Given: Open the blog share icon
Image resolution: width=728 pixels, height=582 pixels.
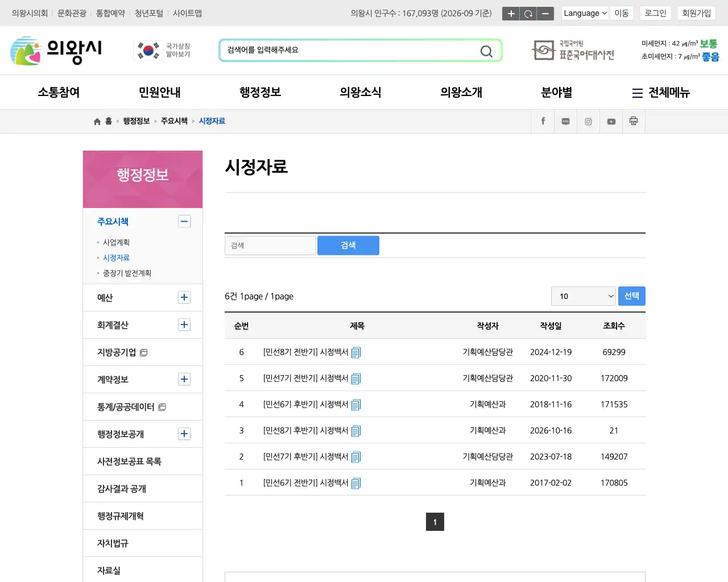Looking at the screenshot, I should [x=565, y=121].
